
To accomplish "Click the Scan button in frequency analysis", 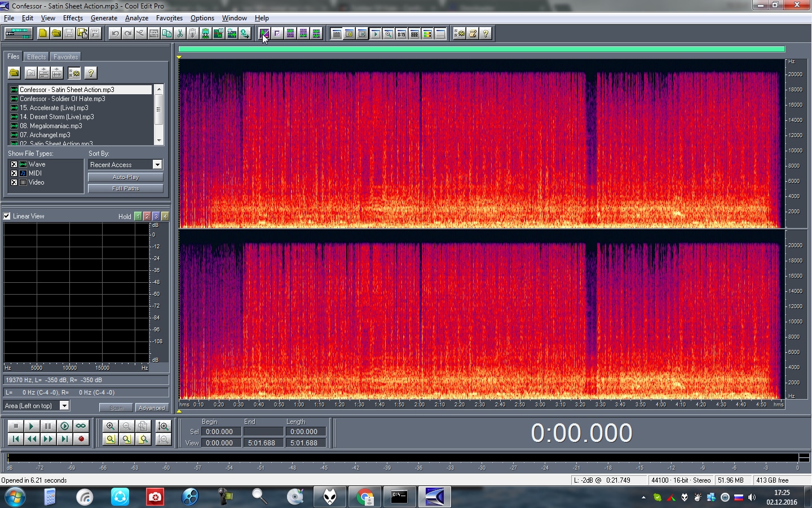I will (x=116, y=408).
